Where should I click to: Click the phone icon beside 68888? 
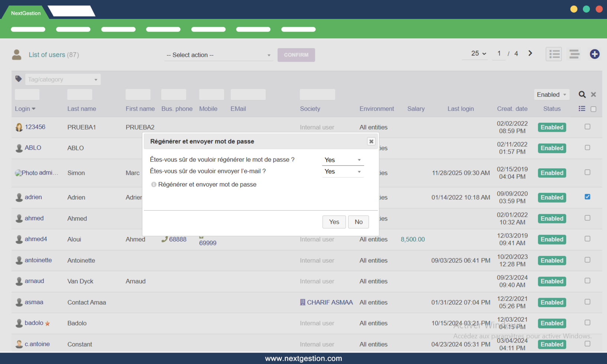[165, 239]
